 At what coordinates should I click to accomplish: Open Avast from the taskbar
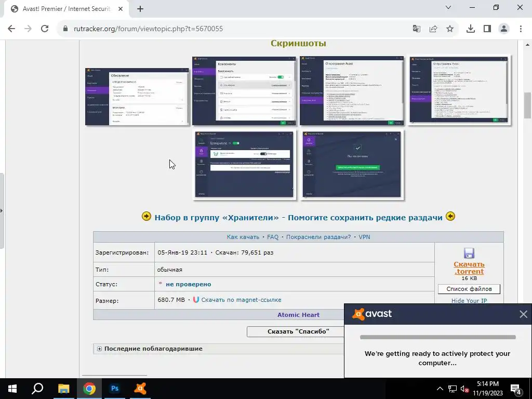(x=140, y=389)
